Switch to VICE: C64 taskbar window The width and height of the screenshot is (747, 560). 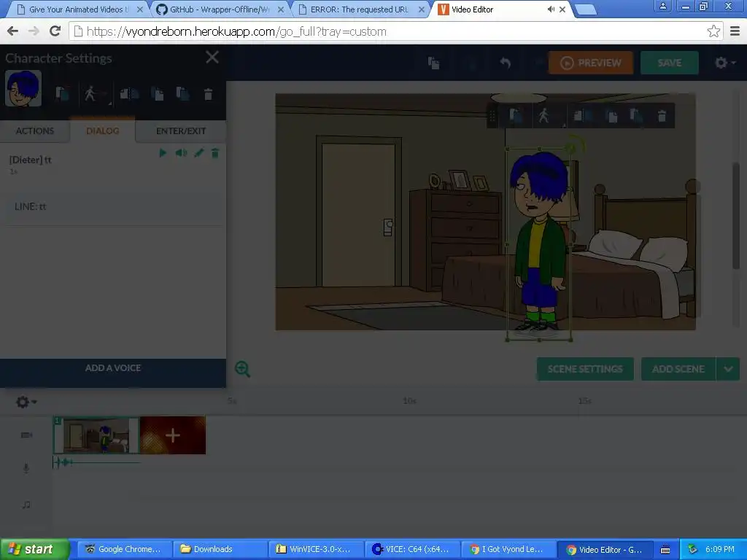click(413, 549)
